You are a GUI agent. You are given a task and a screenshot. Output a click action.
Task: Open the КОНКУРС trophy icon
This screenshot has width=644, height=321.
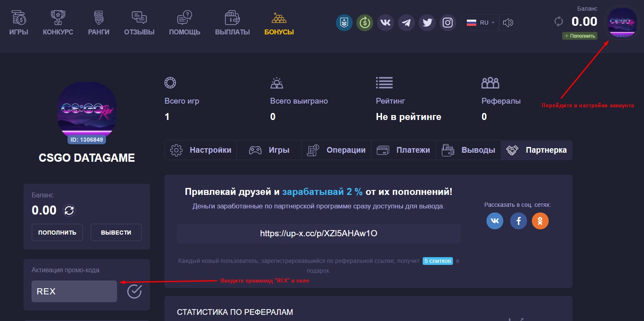pyautogui.click(x=58, y=18)
